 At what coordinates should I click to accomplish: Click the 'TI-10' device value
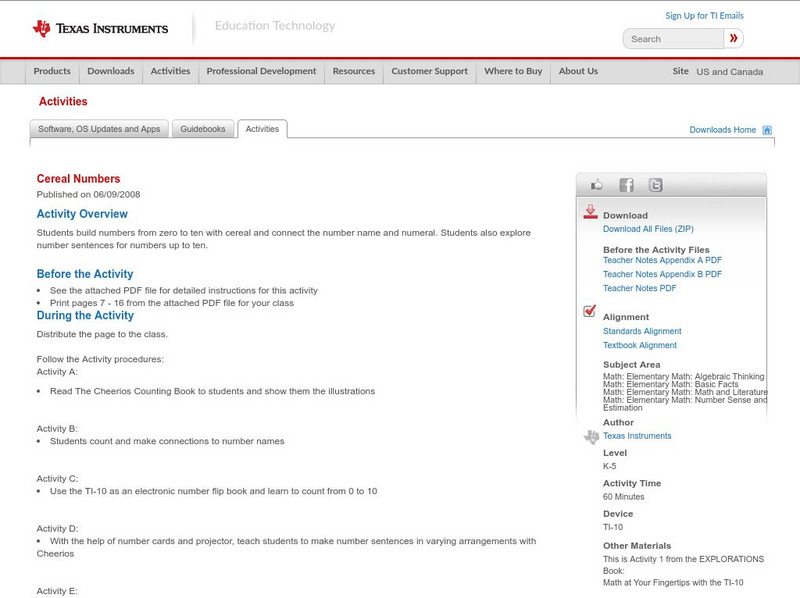tap(613, 528)
